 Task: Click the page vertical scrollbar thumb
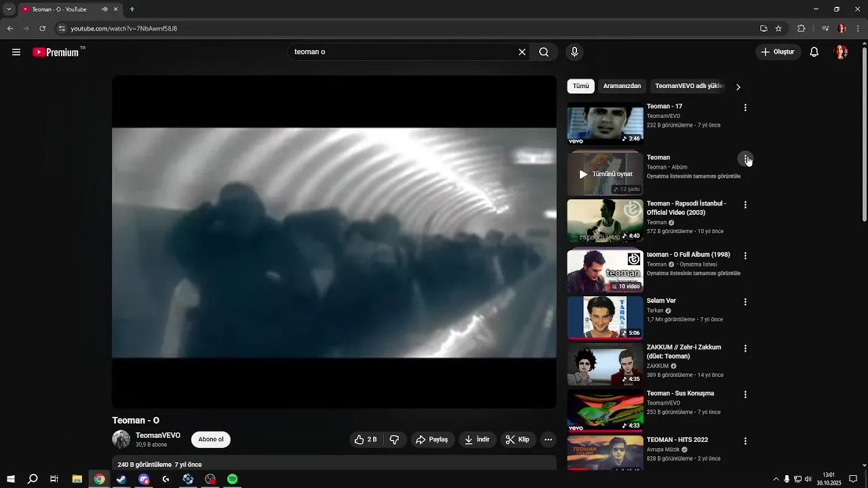[864, 134]
